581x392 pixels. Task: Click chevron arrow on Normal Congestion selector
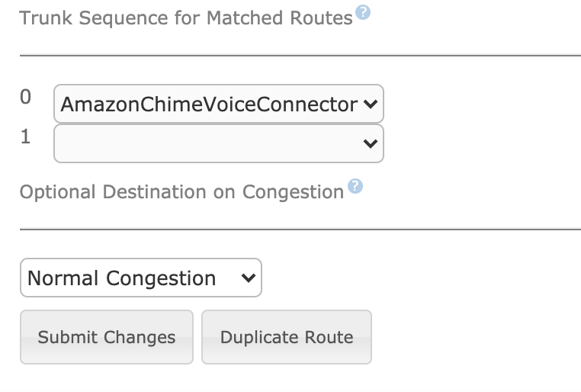(249, 278)
